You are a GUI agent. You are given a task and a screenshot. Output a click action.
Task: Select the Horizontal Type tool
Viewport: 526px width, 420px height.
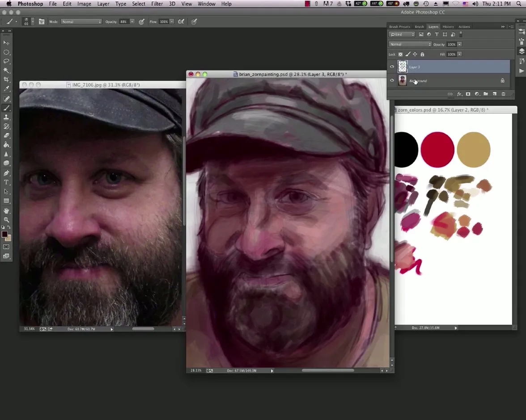coord(6,182)
